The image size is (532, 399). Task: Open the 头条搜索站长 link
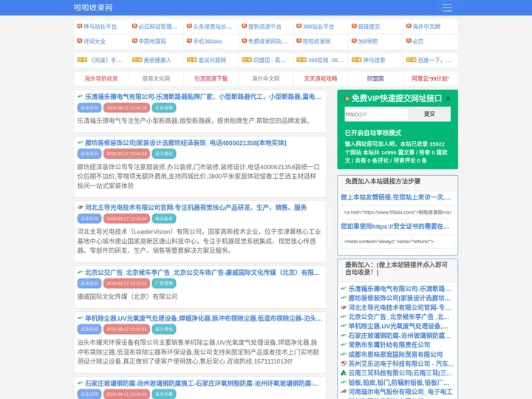(x=212, y=27)
